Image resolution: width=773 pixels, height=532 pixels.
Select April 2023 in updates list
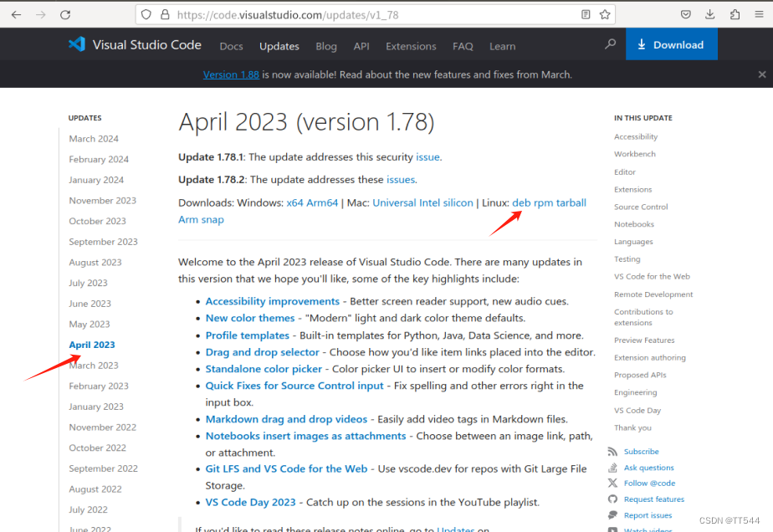92,345
